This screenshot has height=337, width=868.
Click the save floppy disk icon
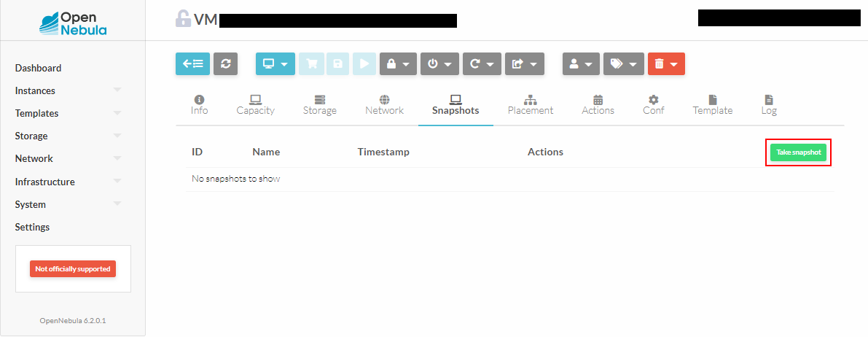tap(337, 63)
